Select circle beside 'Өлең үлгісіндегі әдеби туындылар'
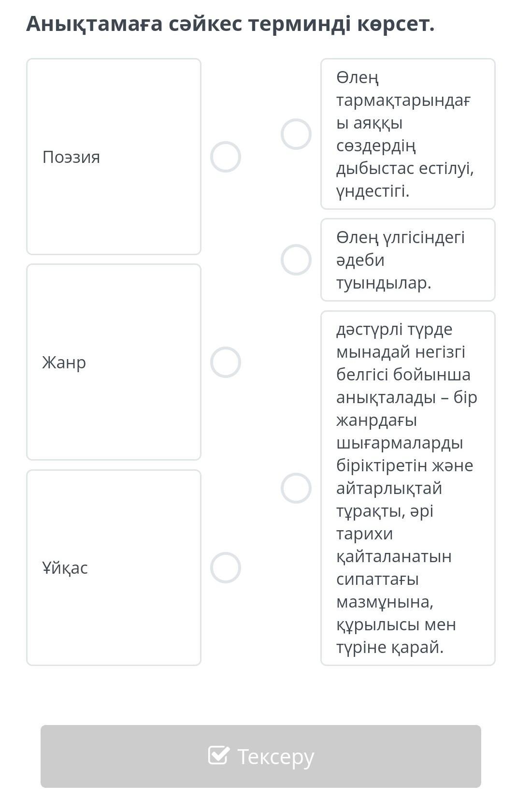 point(296,260)
